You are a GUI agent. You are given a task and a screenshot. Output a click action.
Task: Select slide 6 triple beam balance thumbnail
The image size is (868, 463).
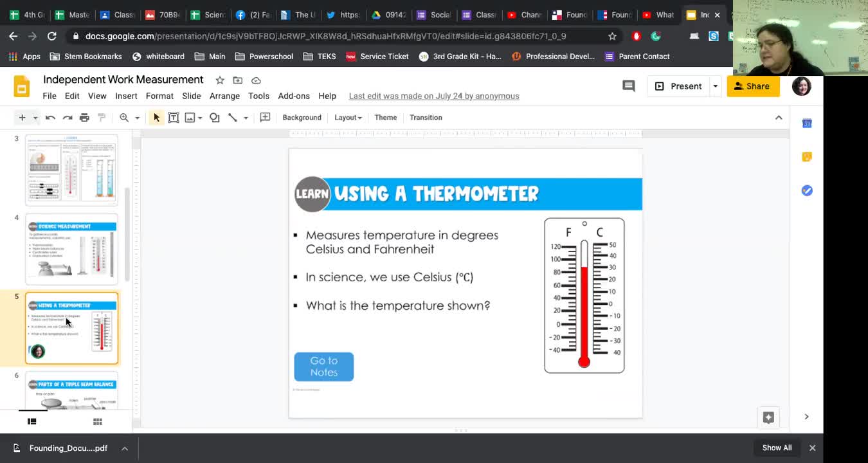pos(71,391)
